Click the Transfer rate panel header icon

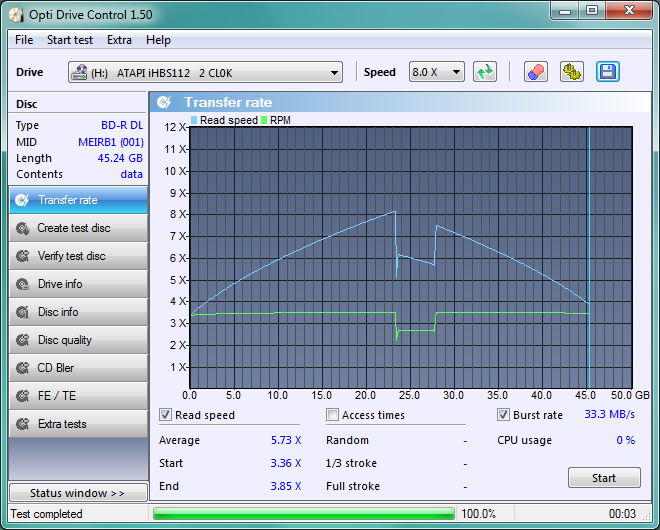164,102
